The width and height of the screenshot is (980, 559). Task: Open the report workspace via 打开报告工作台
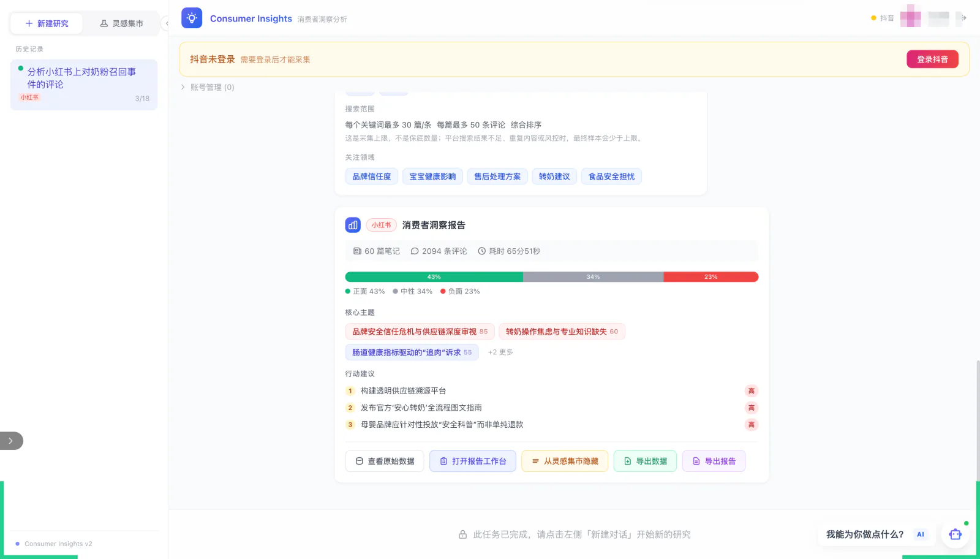tap(473, 461)
